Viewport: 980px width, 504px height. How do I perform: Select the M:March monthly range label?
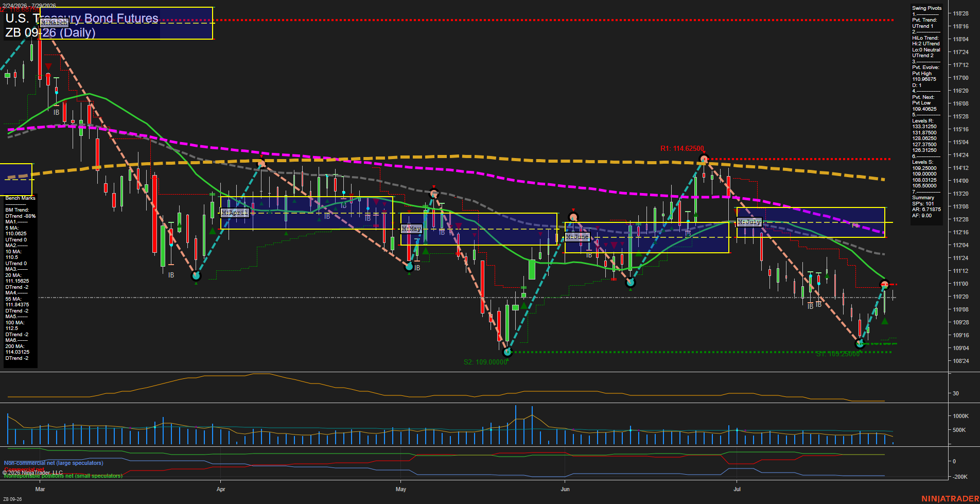point(54,23)
